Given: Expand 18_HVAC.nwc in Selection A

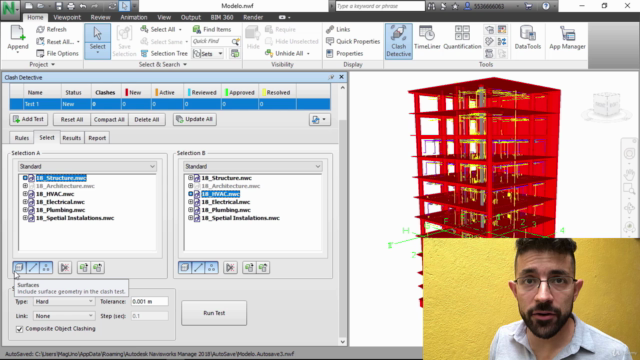Looking at the screenshot, I should click(25, 194).
